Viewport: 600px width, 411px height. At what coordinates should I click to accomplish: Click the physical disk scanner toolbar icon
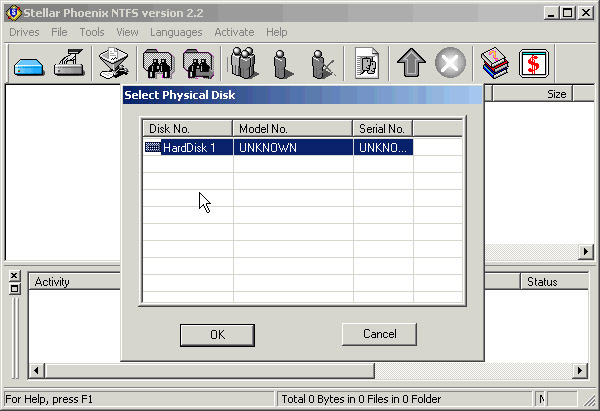tap(69, 62)
